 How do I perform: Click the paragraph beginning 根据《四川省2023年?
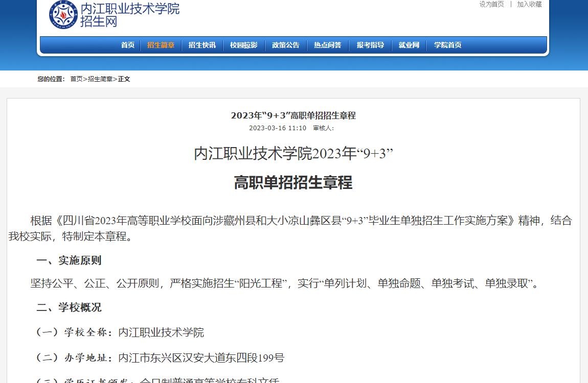tap(290, 228)
